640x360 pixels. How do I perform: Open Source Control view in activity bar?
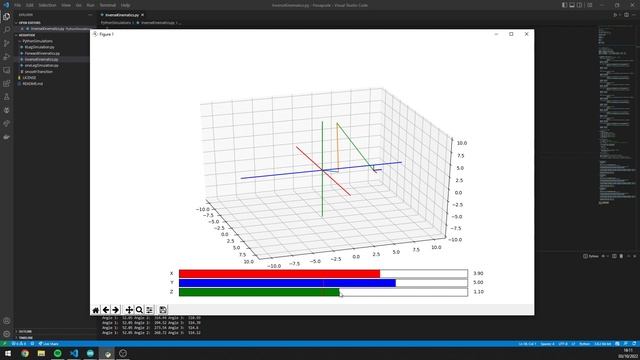[7, 43]
